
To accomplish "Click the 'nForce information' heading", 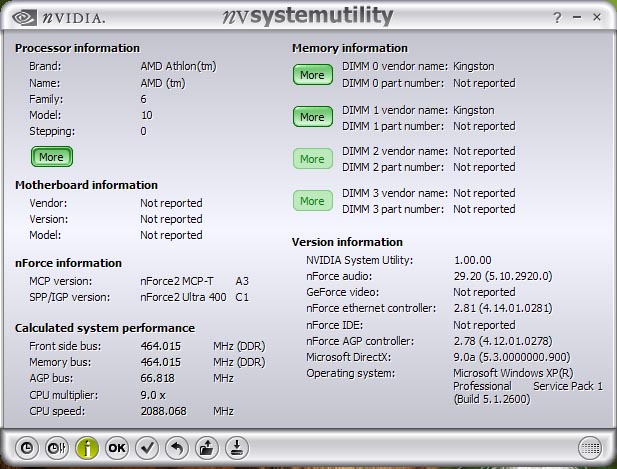I will click(68, 263).
